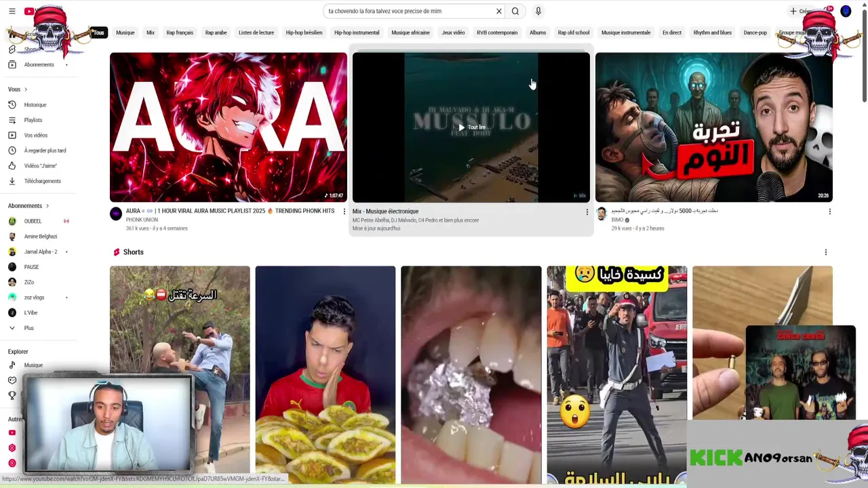868x488 pixels.
Task: Select the Musique filter chip
Action: pos(125,33)
